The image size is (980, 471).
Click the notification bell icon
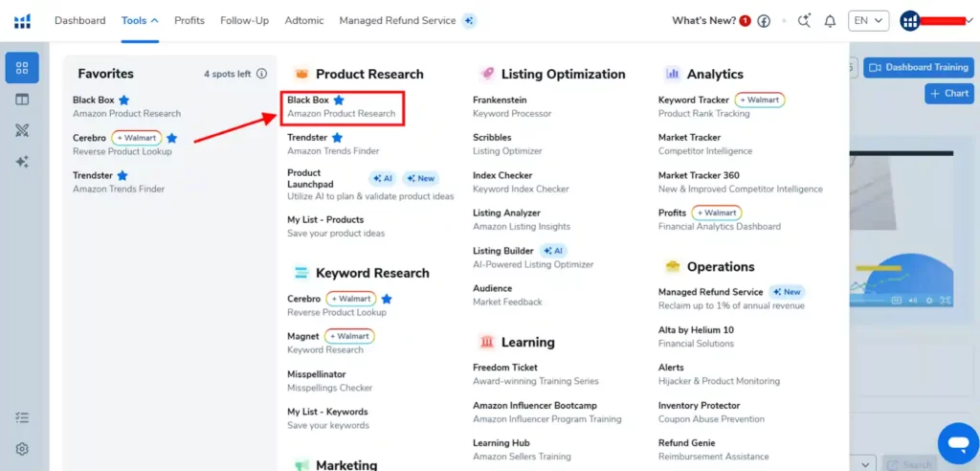coord(830,21)
